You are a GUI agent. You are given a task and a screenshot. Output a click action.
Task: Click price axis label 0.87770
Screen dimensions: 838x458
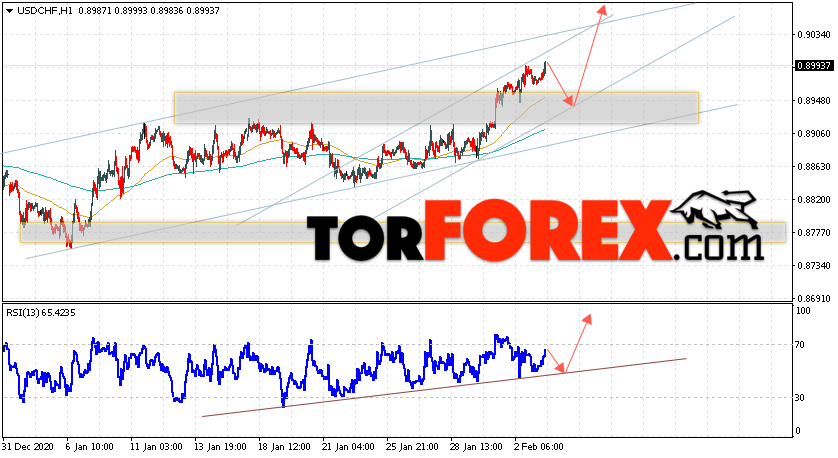(813, 233)
